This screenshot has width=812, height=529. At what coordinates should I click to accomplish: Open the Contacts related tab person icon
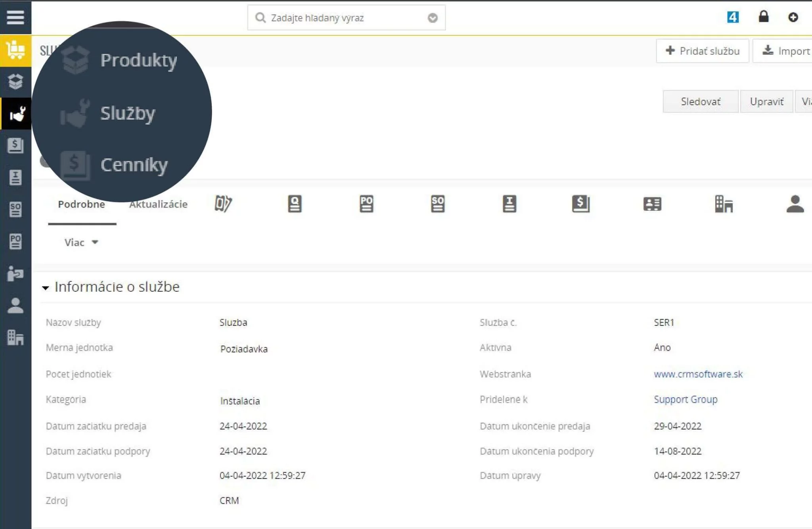[795, 204]
